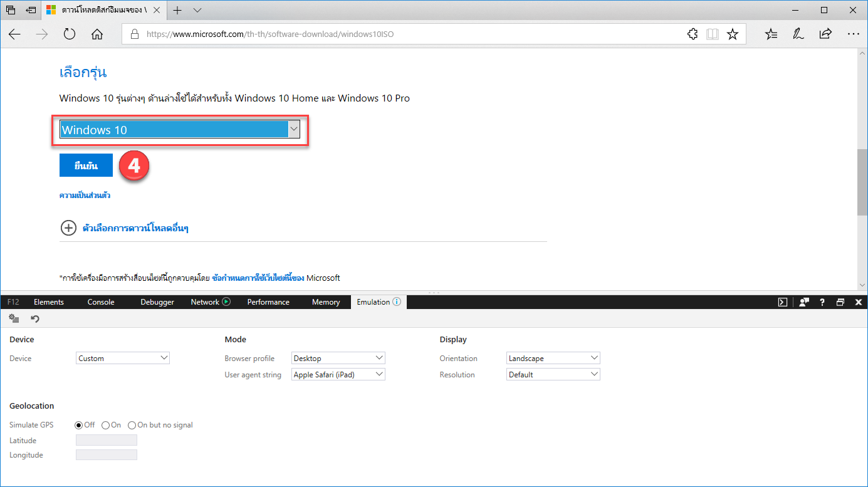Switch to the Memory tab
Screen dimensions: 868x487
[x=326, y=302]
